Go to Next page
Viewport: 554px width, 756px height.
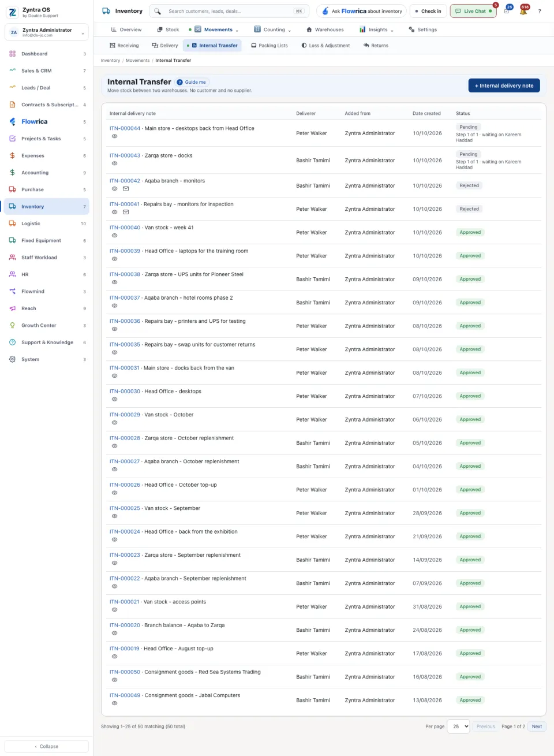pyautogui.click(x=537, y=727)
